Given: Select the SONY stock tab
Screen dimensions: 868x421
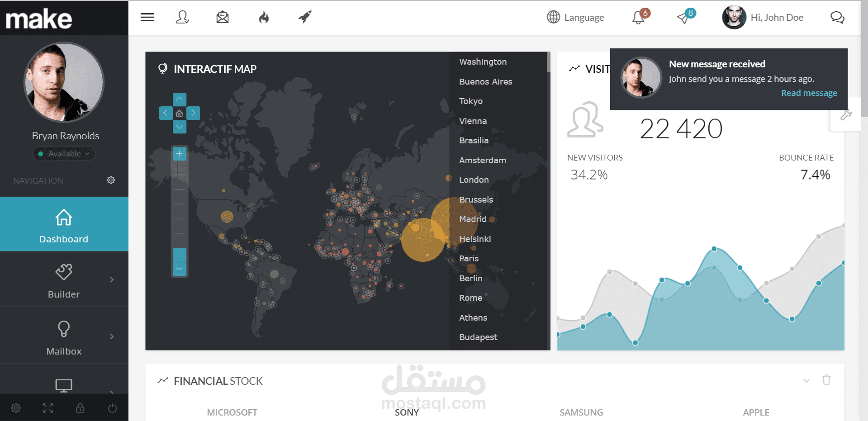Looking at the screenshot, I should pos(406,412).
